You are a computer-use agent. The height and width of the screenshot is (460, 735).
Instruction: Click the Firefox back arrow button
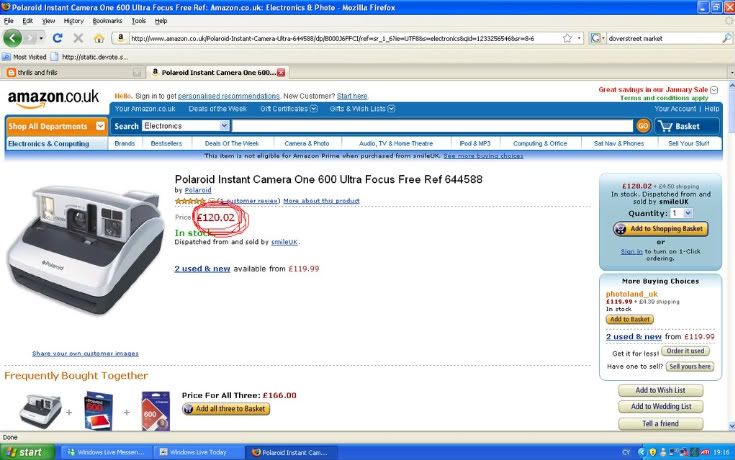[x=12, y=38]
